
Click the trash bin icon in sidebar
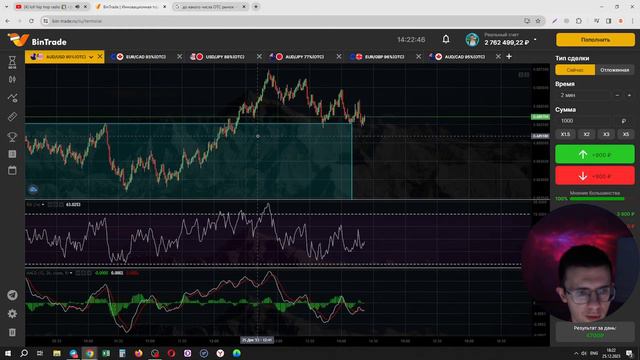pos(12,332)
